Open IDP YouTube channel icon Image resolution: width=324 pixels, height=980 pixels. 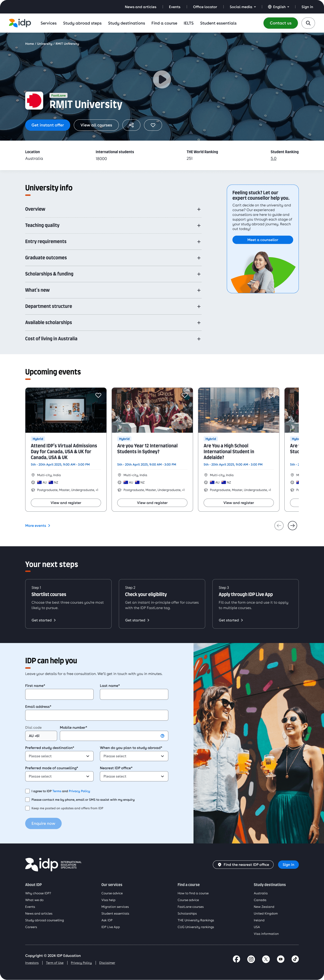pos(281,959)
